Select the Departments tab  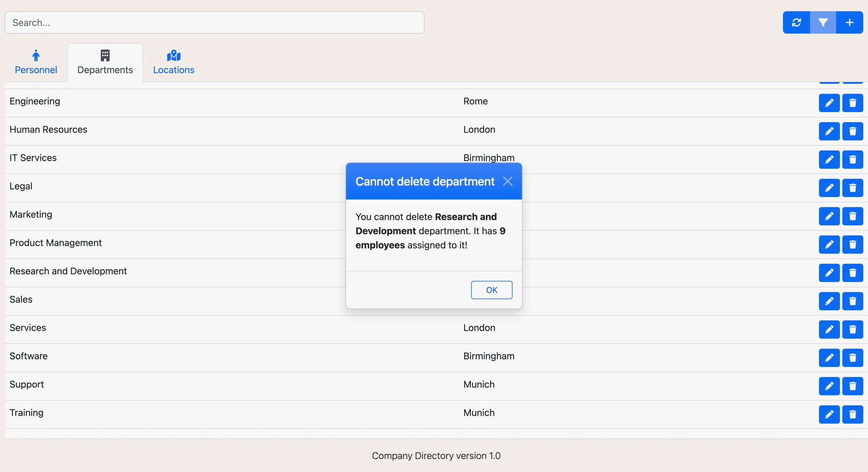[x=105, y=62]
